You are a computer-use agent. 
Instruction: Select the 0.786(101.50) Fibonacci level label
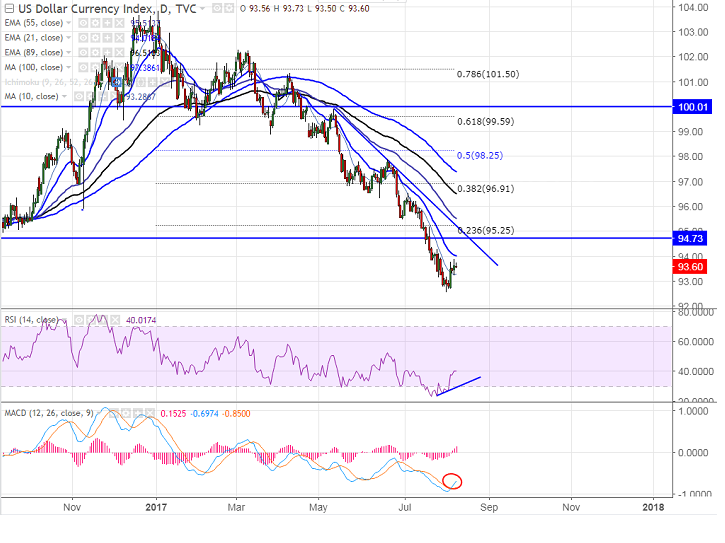[x=488, y=74]
